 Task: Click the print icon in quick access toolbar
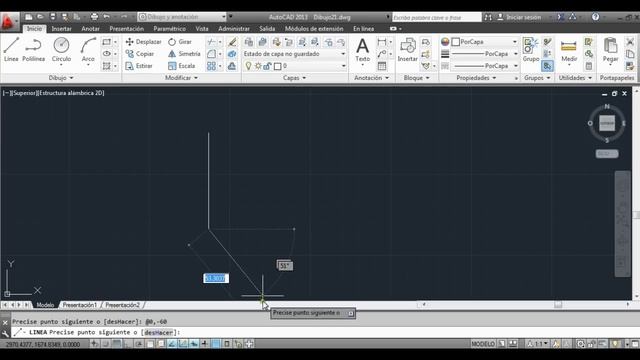(94, 17)
